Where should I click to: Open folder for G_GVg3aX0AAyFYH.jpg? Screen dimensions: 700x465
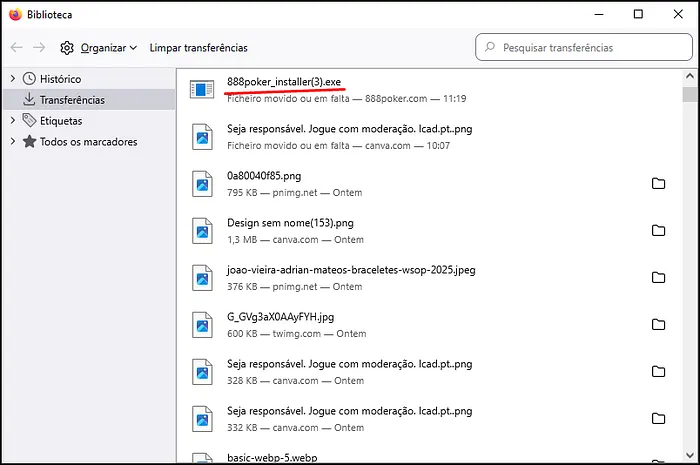pos(658,324)
